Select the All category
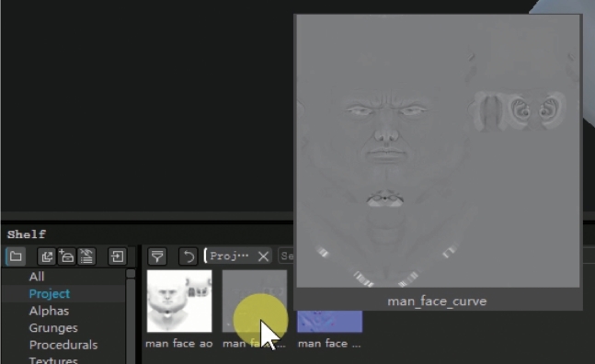Screen dimensions: 595x364 tap(37, 277)
